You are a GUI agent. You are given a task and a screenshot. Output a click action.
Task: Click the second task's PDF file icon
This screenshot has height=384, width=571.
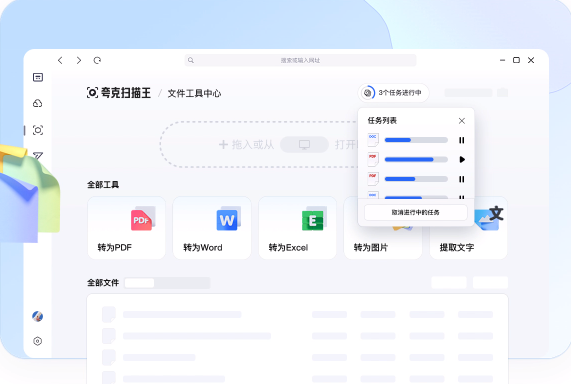click(x=373, y=159)
